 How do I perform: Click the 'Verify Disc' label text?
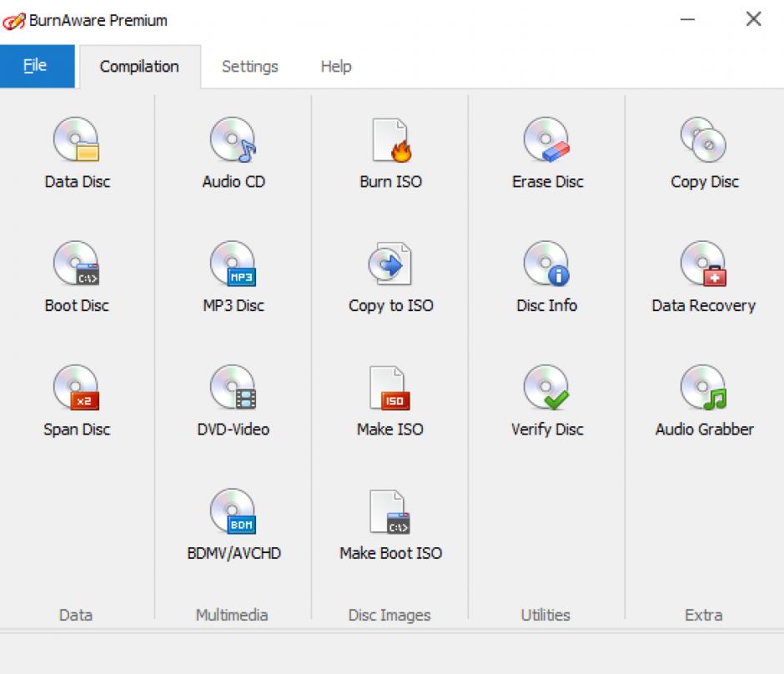(x=547, y=430)
